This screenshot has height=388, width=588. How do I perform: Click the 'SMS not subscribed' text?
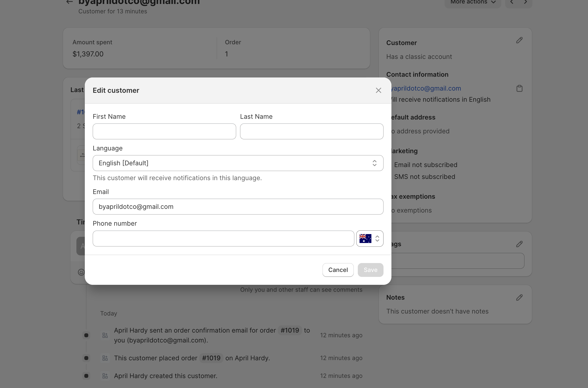pyautogui.click(x=425, y=177)
